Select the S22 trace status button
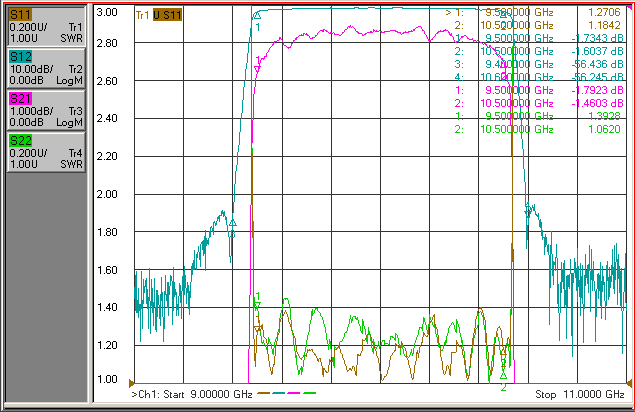This screenshot has width=635, height=412. tap(46, 152)
